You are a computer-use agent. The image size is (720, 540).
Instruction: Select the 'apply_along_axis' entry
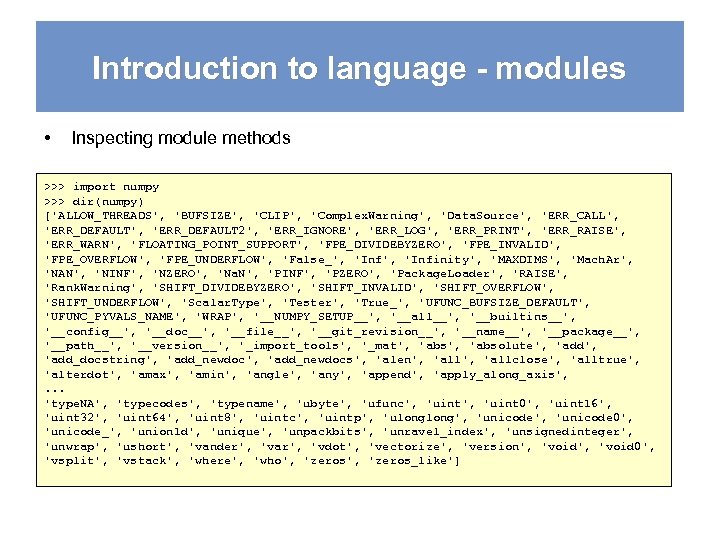click(x=497, y=375)
